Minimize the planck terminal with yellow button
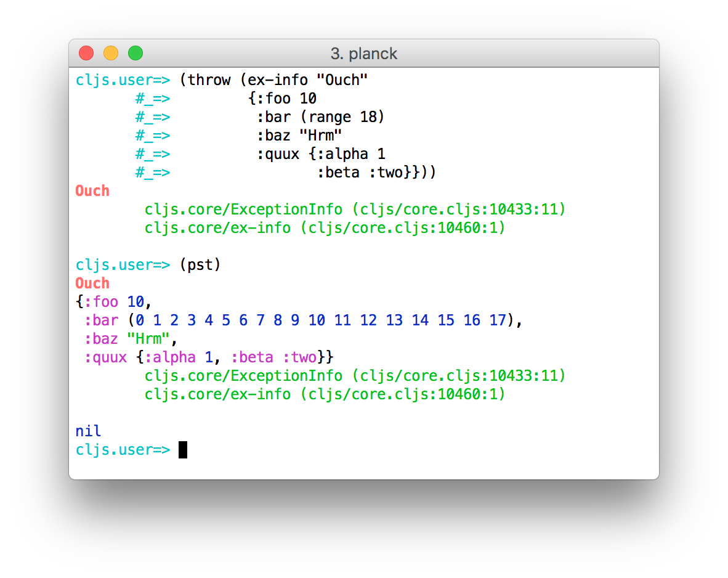This screenshot has width=728, height=578. point(111,54)
